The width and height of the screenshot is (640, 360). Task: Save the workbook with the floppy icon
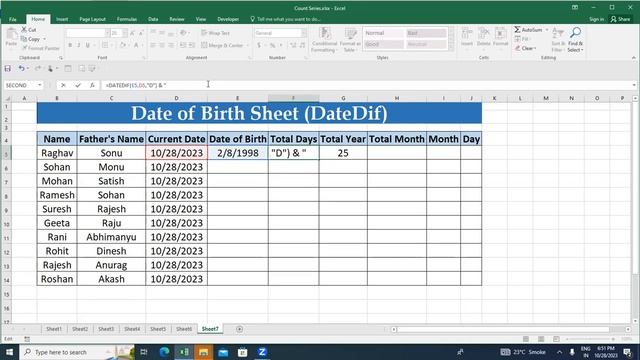(x=8, y=69)
